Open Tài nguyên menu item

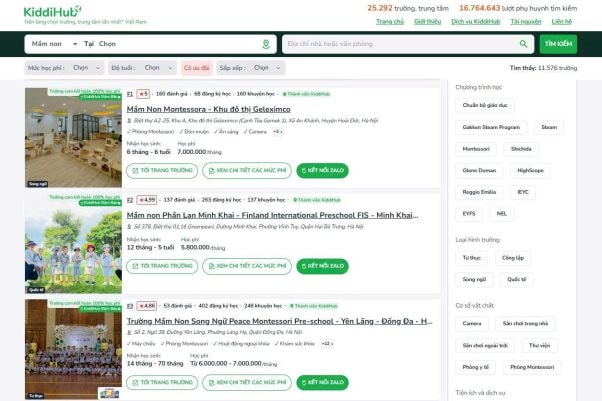(x=526, y=22)
